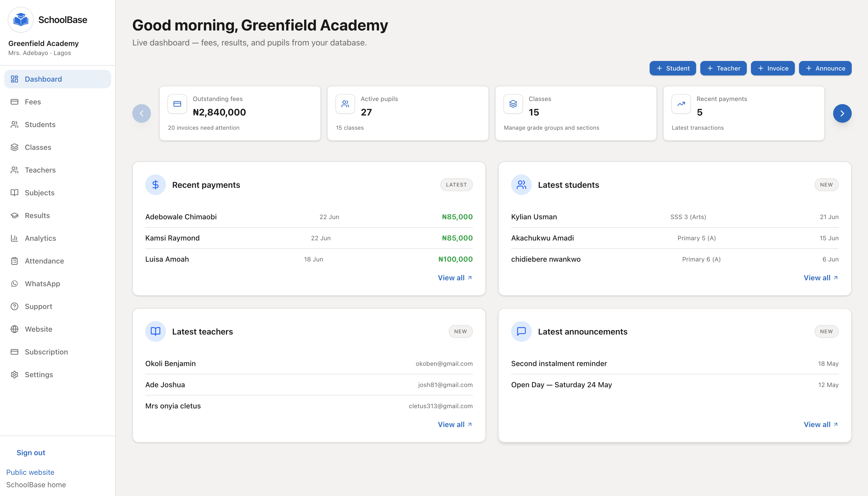Click the chat icon beside Latest announcements
The height and width of the screenshot is (496, 868).
[521, 331]
